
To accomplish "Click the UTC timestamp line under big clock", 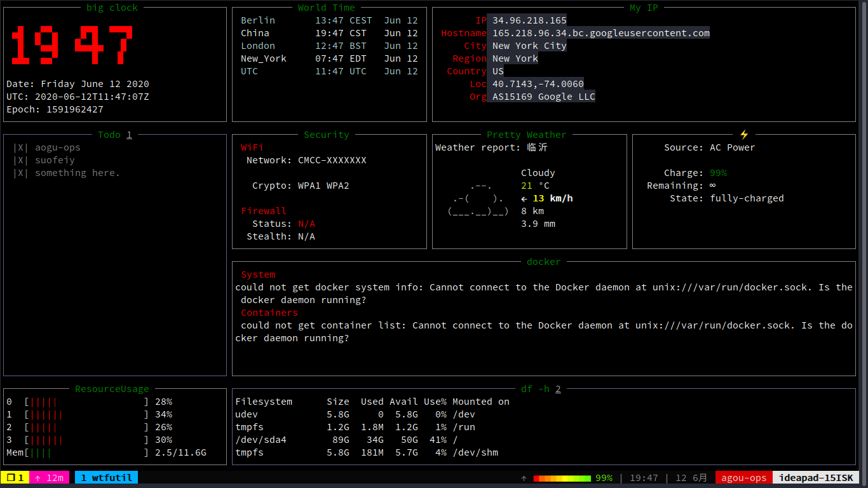I will [x=78, y=97].
